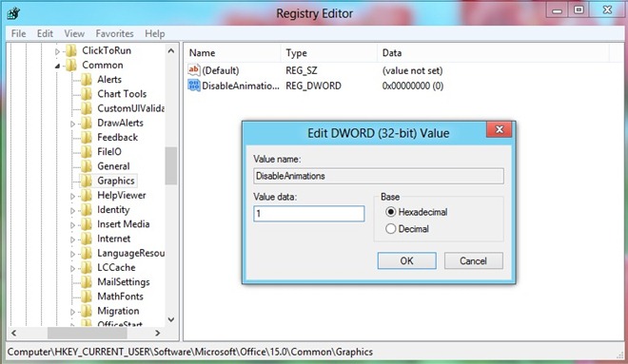Viewport: 628px width, 364px height.
Task: Close the Edit DWORD dialog with X
Action: [x=499, y=129]
